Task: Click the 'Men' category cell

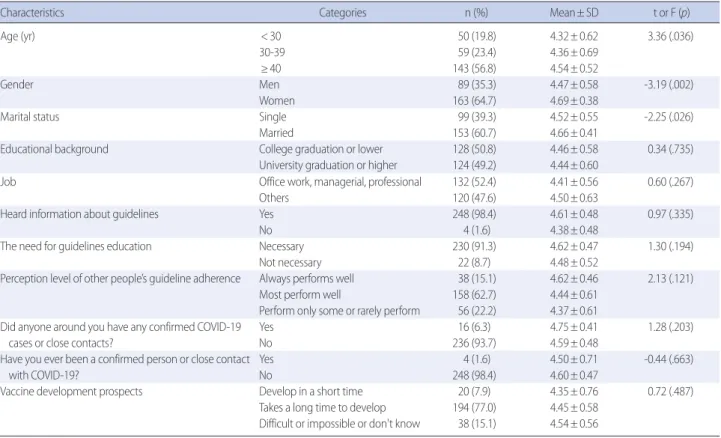Action: point(269,85)
